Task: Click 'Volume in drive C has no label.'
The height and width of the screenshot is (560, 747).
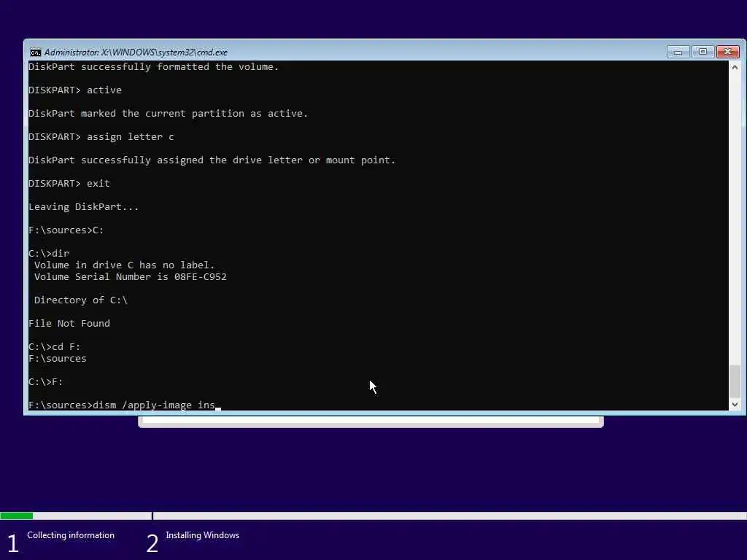Action: click(124, 265)
